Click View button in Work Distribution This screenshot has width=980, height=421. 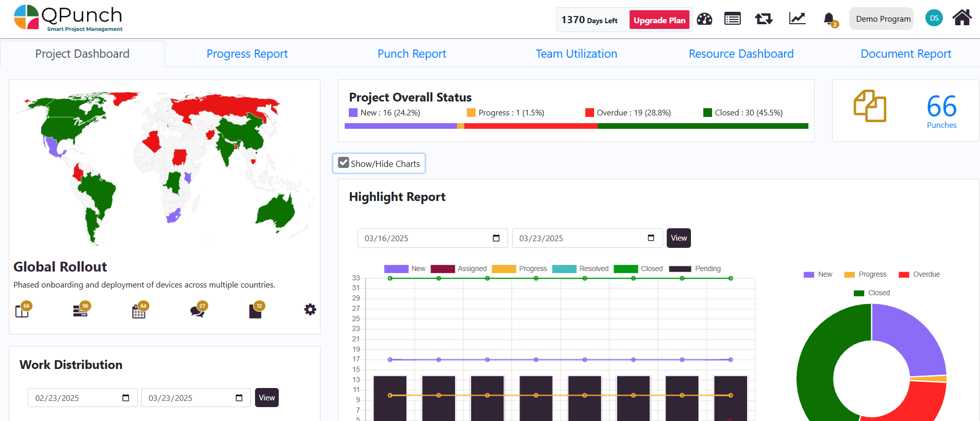[x=267, y=398]
